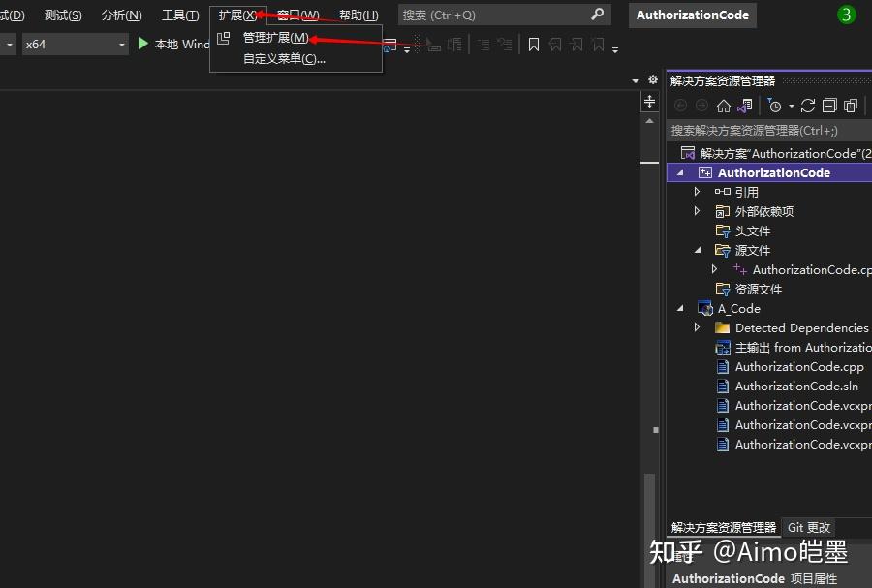Viewport: 872px width, 588px height.
Task: Click navigate backward arrow in Solution Explorer
Action: click(681, 105)
